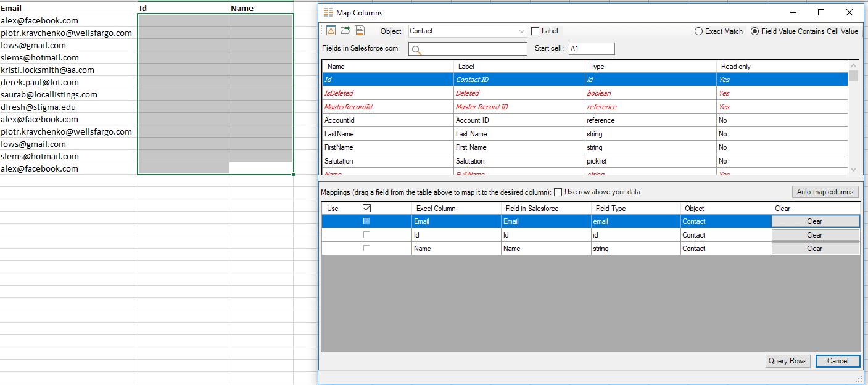Clear the Email column mapping
Viewport: 868px width, 385px height.
coord(815,221)
